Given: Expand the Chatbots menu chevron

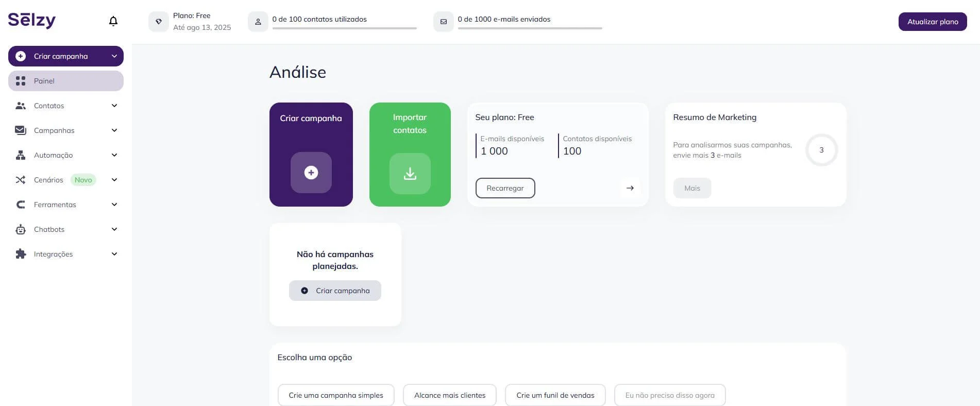Looking at the screenshot, I should (x=114, y=229).
